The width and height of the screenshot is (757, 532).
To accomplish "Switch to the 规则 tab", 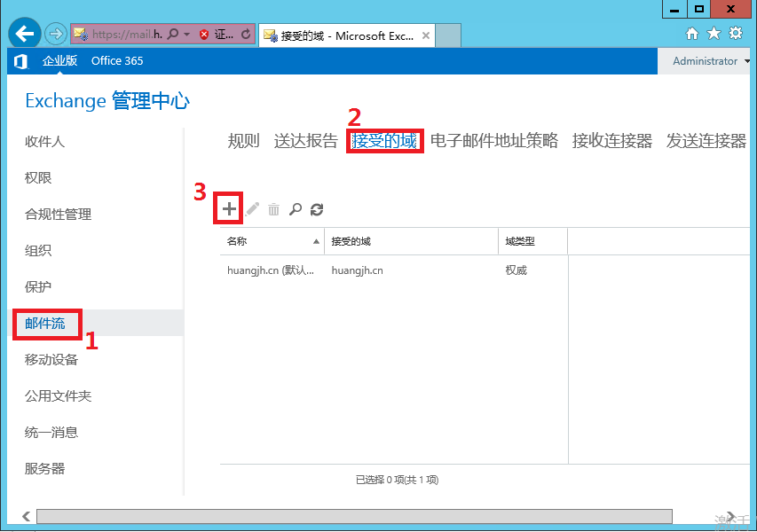I will pos(243,141).
